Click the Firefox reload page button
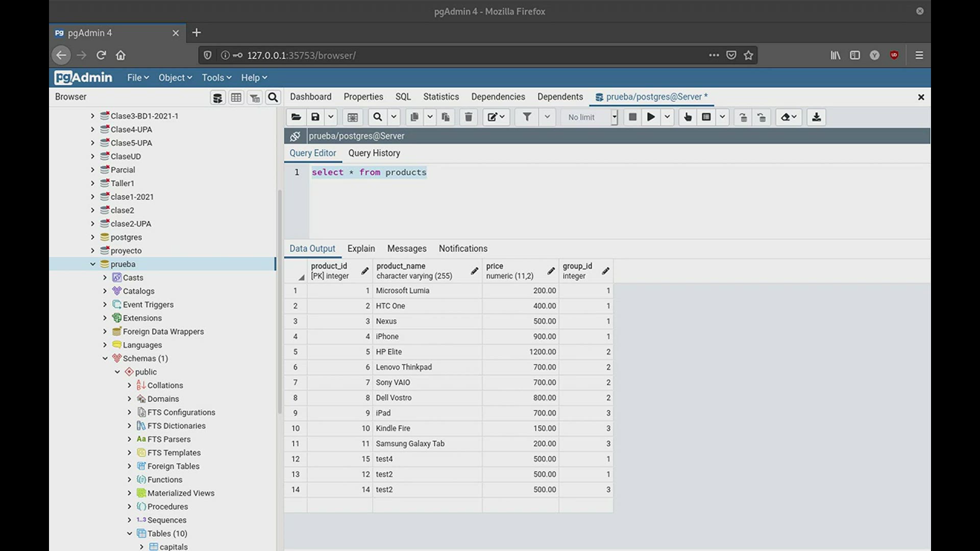 tap(101, 55)
